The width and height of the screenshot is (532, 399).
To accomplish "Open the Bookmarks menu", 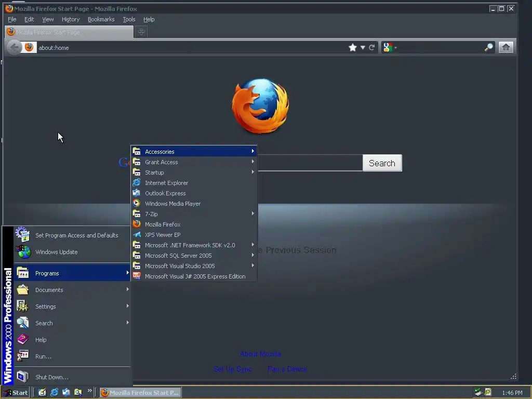I will [x=101, y=19].
